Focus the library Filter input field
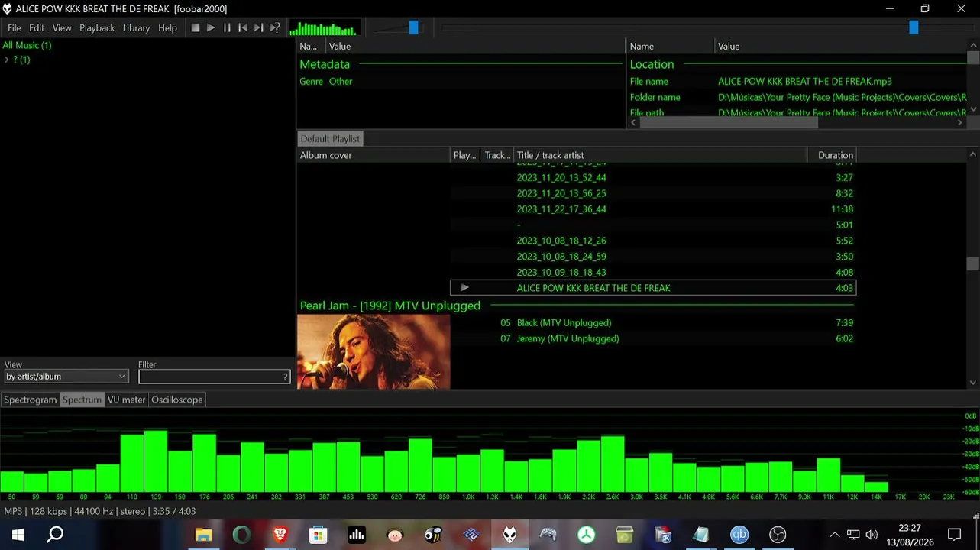This screenshot has width=980, height=550. pos(209,377)
